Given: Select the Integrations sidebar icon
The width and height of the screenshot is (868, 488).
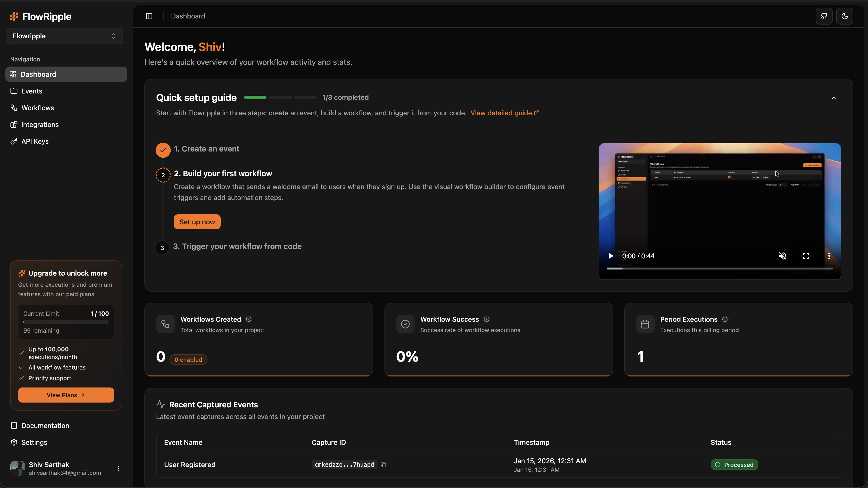Looking at the screenshot, I should [14, 124].
